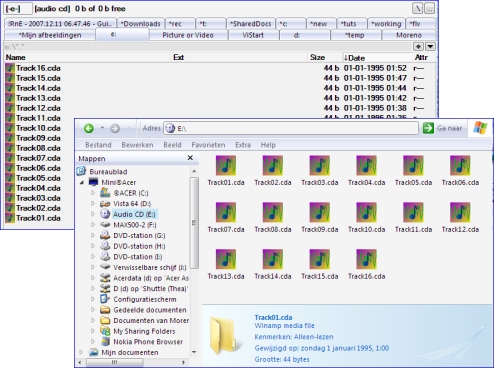Image resolution: width=500 pixels, height=375 pixels.
Task: Select Track10.cda icon in Explorer window
Action: pos(366,212)
